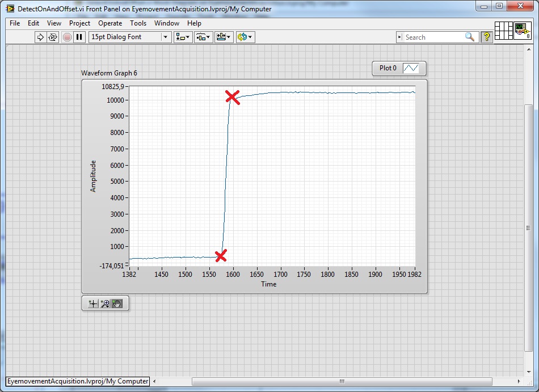Viewport: 539px width, 392px height.
Task: Close the DetectOnAndOffset.vi window
Action: coord(520,6)
